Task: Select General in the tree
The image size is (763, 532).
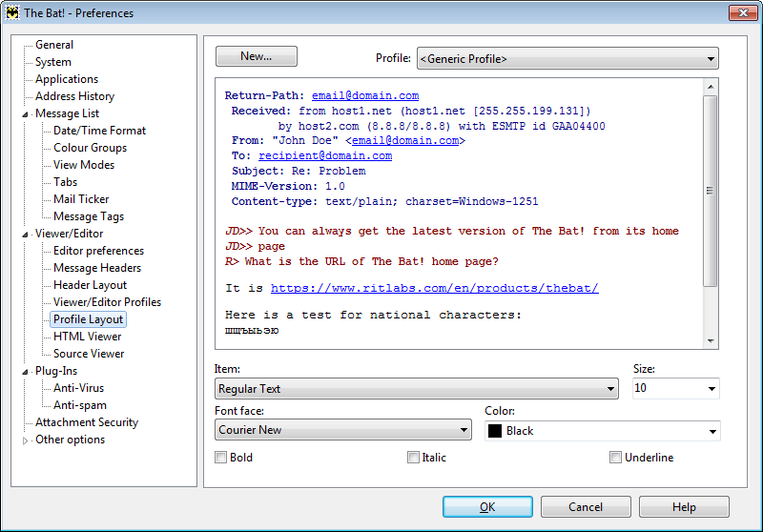Action: click(54, 45)
